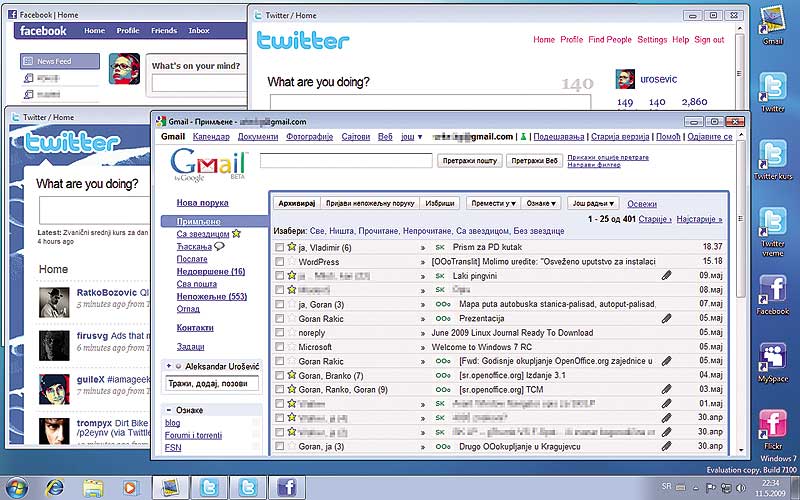Click the Архивирај button
The height and width of the screenshot is (500, 800).
pos(297,203)
